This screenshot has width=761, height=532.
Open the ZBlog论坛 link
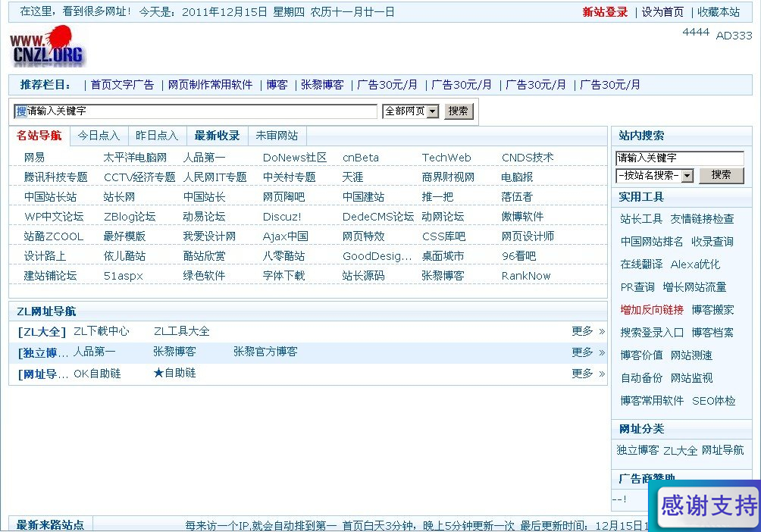130,217
